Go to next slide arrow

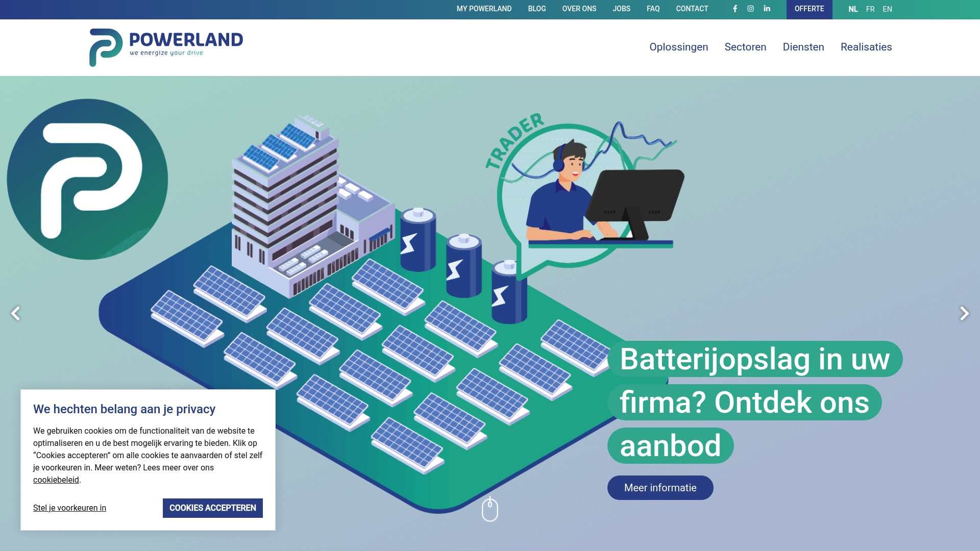click(x=964, y=313)
